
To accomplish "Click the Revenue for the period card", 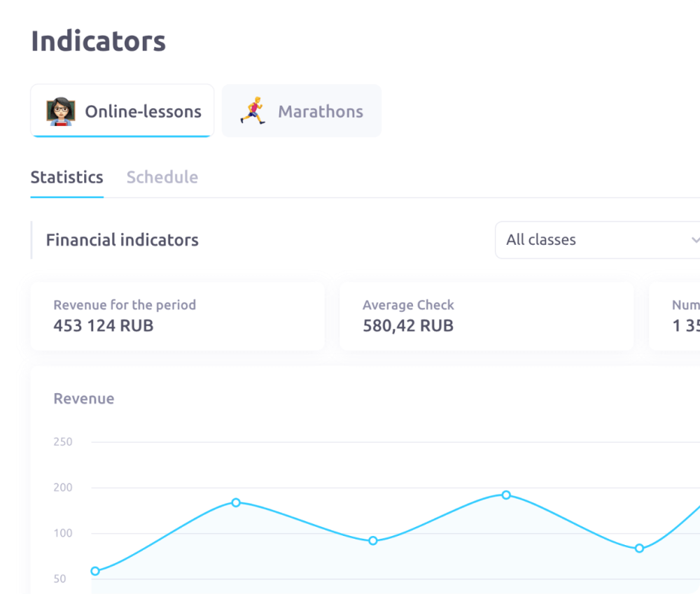I will pos(177,316).
